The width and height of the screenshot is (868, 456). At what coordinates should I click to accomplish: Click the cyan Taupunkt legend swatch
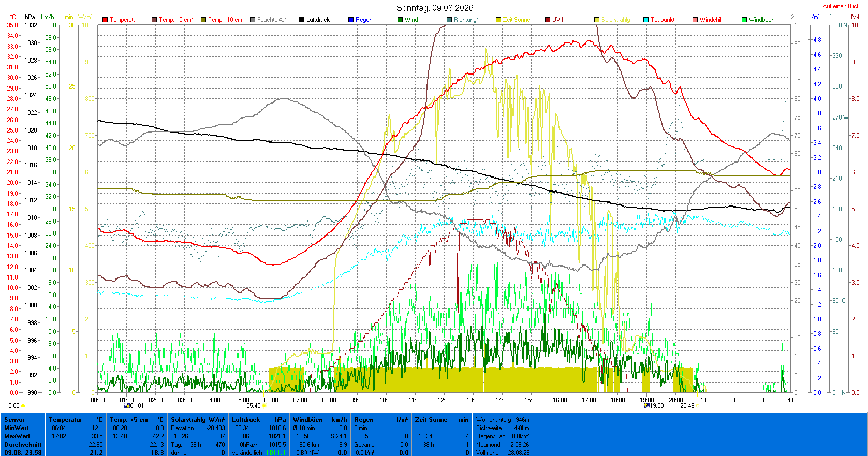(x=646, y=20)
